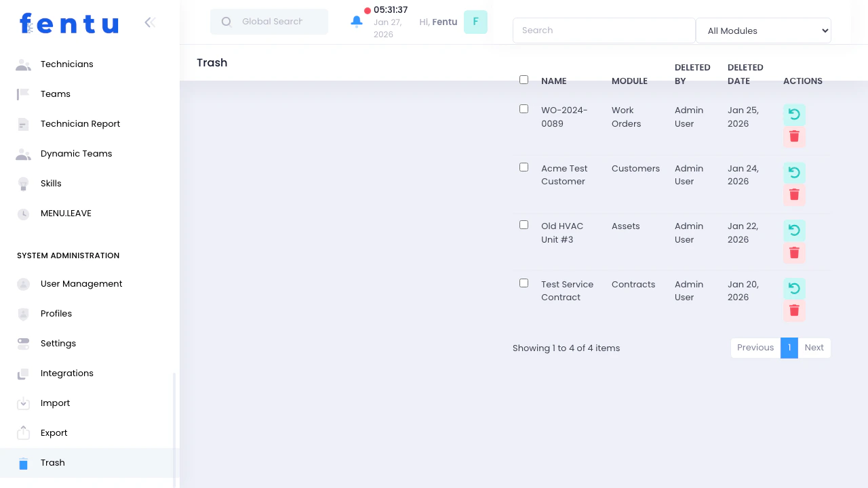
Task: Check the Old HVAC Unit #3 checkbox
Action: coord(524,225)
